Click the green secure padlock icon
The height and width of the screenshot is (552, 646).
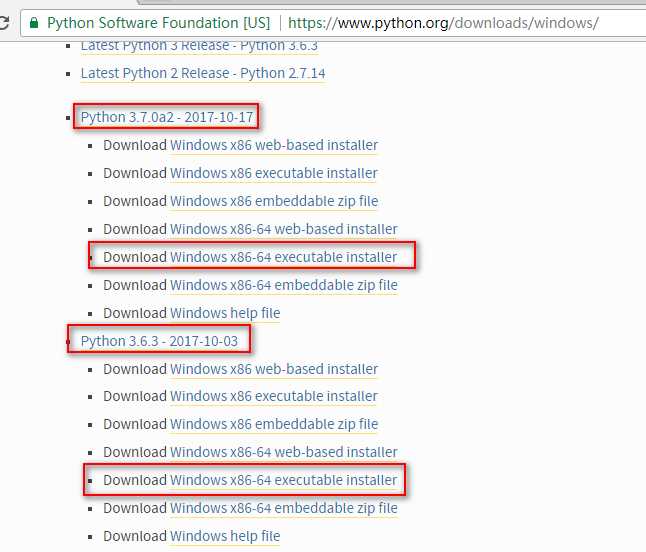coord(34,23)
